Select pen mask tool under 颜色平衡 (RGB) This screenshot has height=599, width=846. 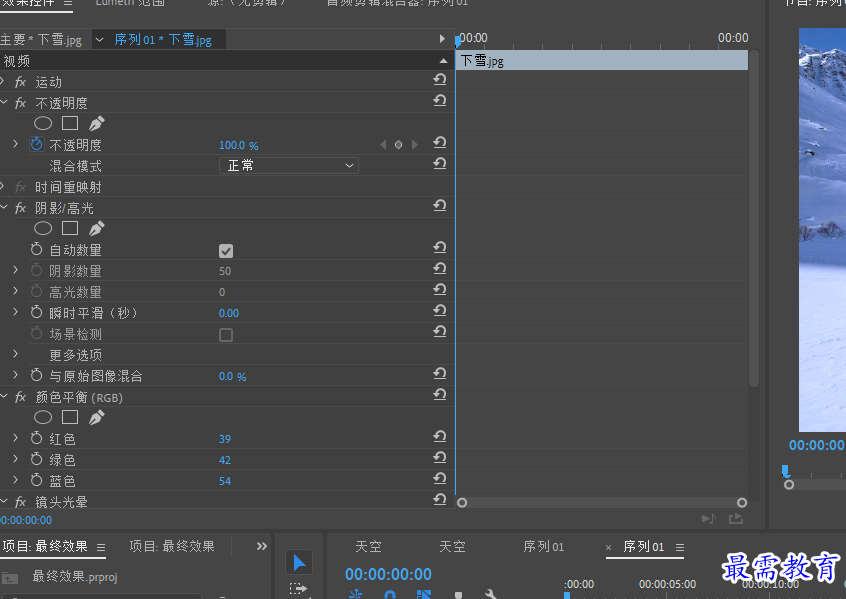pos(96,417)
